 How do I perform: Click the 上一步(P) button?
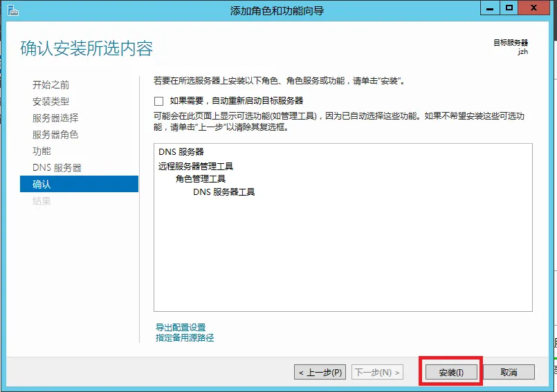point(320,372)
